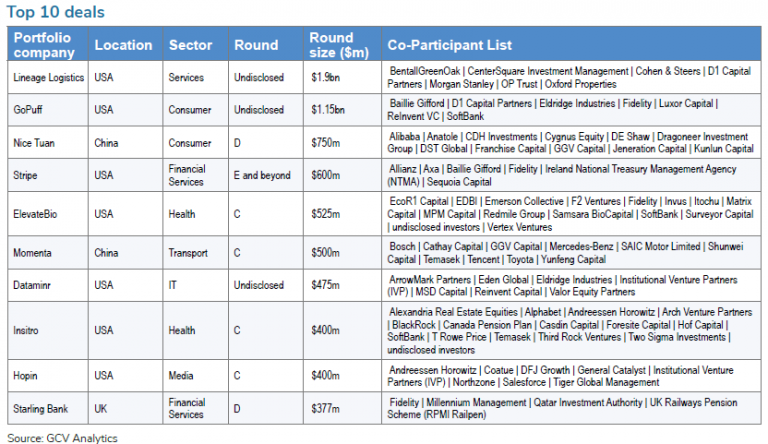
Task: Click the Momenta company cell
Action: coord(34,251)
